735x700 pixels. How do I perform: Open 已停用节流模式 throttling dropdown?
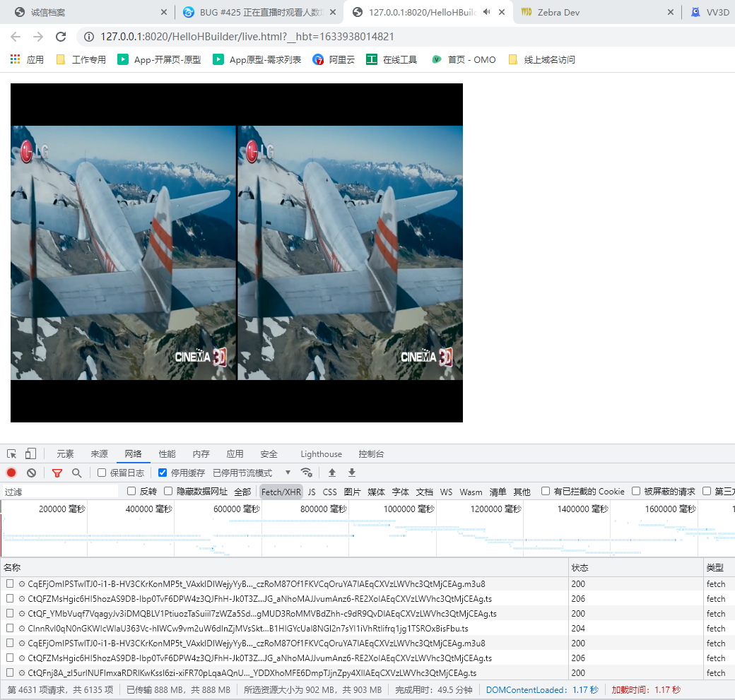[x=252, y=473]
